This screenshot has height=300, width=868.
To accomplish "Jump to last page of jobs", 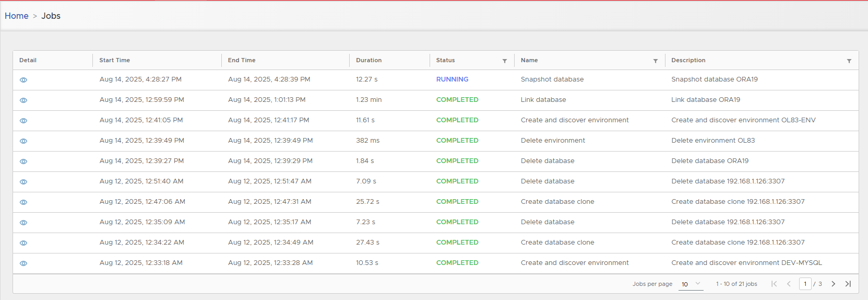I will coord(848,284).
